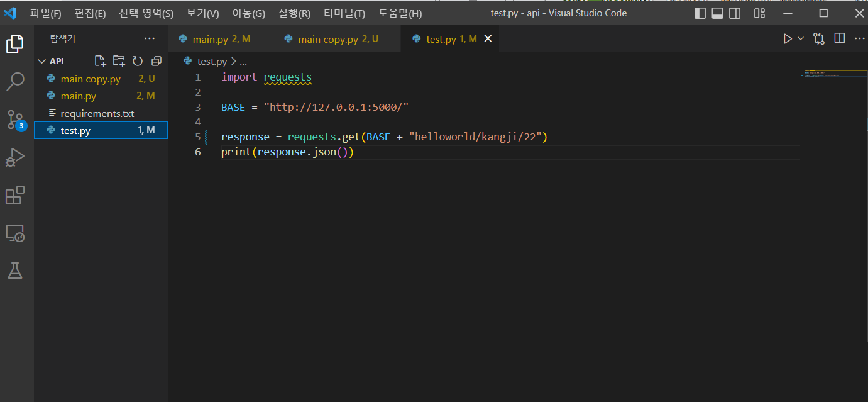Open 선택 영역(S) menu
The width and height of the screenshot is (868, 402).
click(x=146, y=13)
